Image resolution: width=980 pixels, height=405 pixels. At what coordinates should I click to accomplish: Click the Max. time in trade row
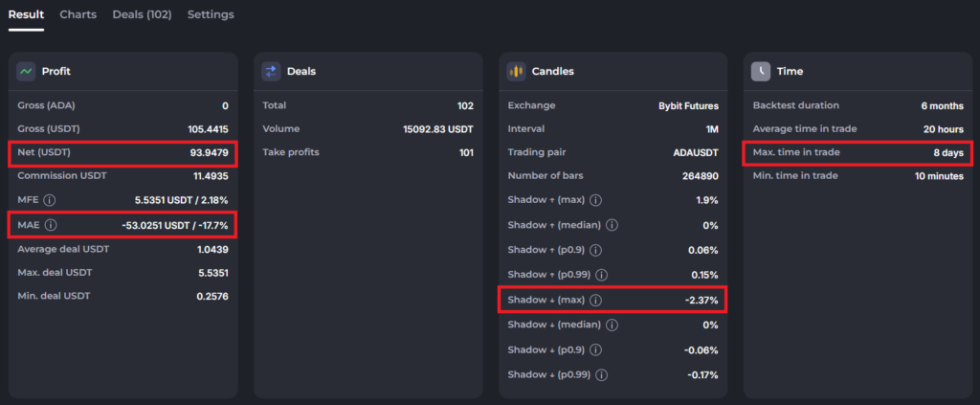pos(858,152)
